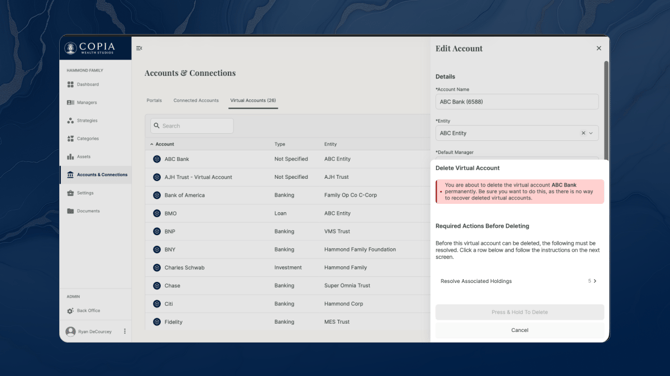This screenshot has height=376, width=670.
Task: Click the Chase row account icon
Action: click(157, 285)
